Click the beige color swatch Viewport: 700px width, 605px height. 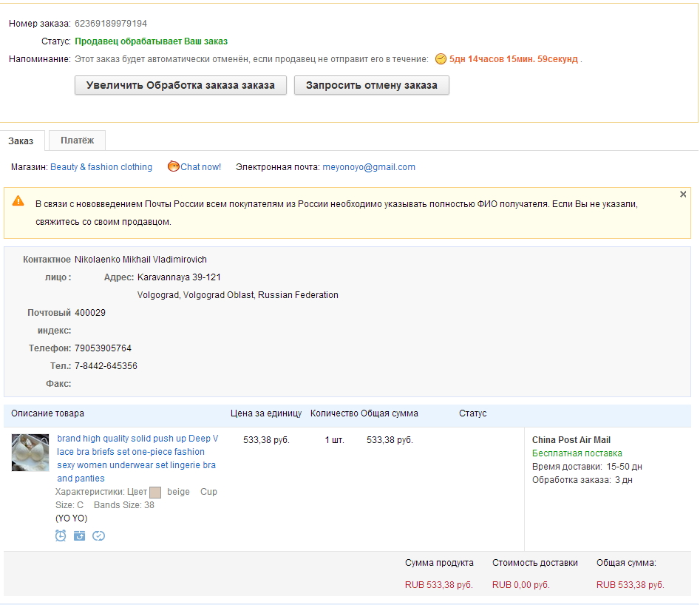(155, 492)
